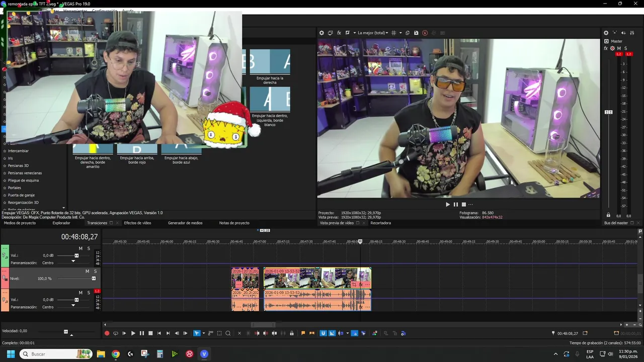
Task: Open Master fx button
Action: click(x=606, y=48)
